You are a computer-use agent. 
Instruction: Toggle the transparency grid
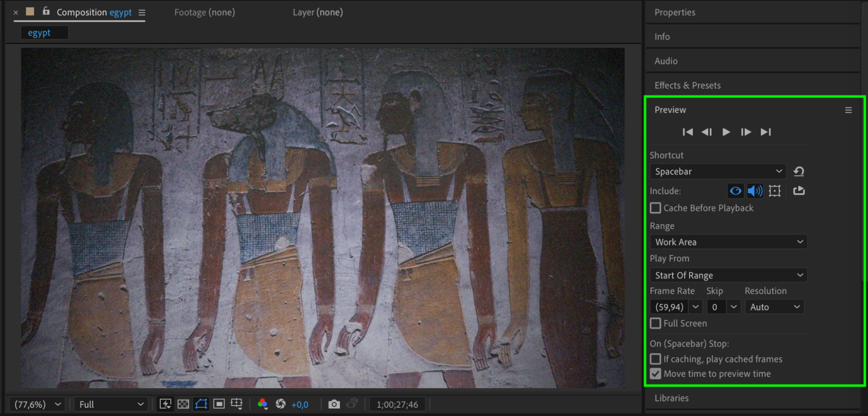[183, 404]
